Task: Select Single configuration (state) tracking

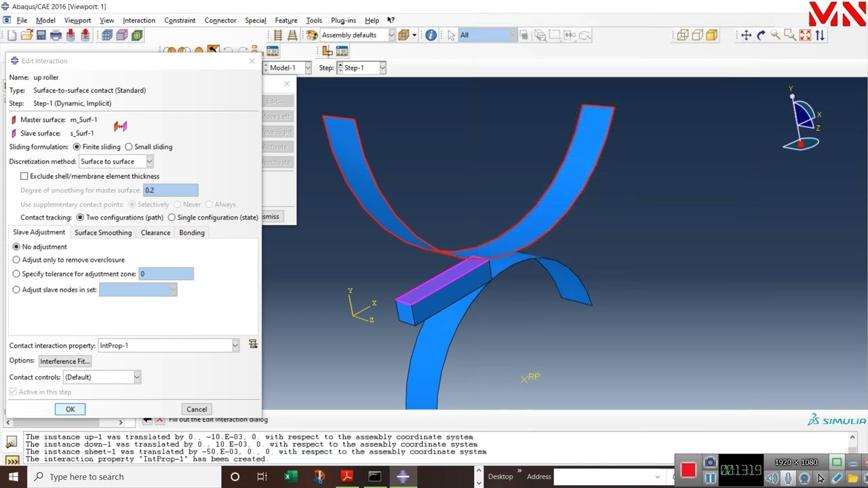Action: click(x=172, y=218)
